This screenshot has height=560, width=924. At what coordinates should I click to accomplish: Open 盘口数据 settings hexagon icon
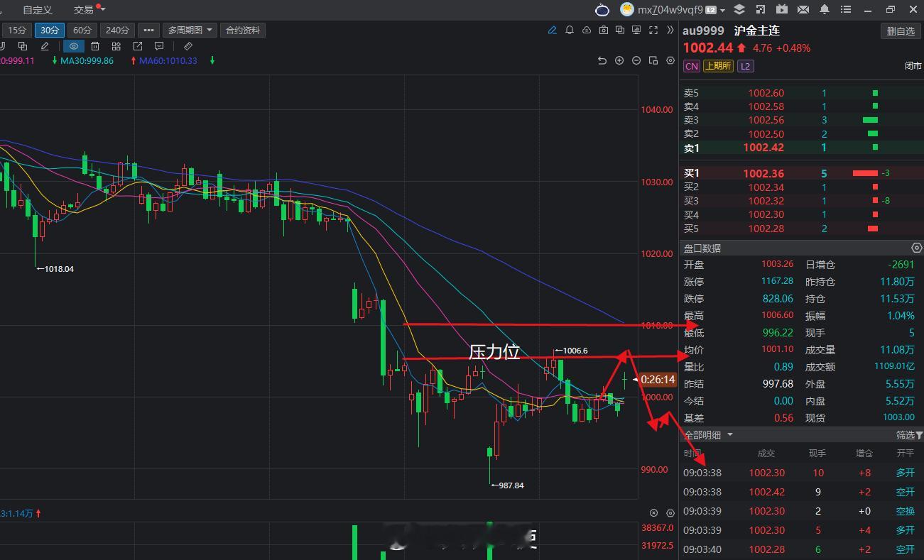point(916,248)
